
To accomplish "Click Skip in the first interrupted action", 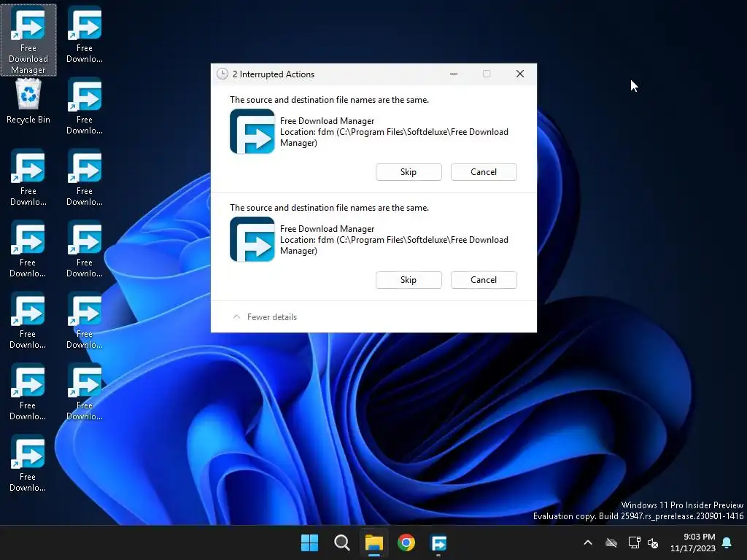I will click(x=409, y=172).
